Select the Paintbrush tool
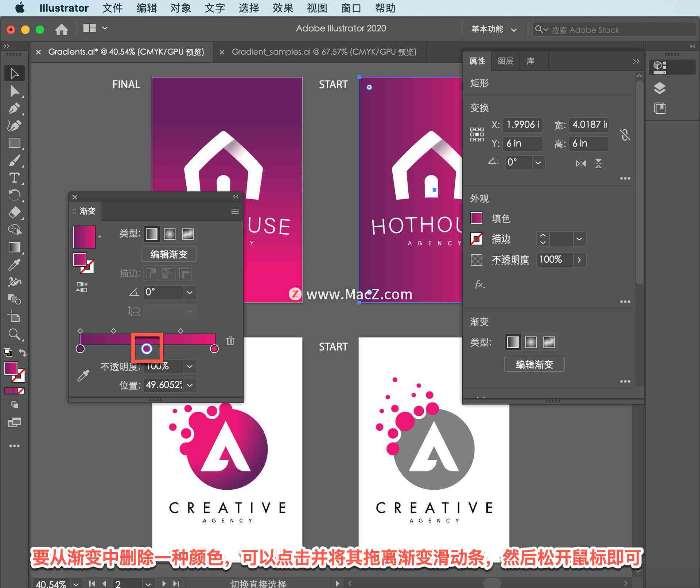The height and width of the screenshot is (588, 700). click(x=15, y=160)
